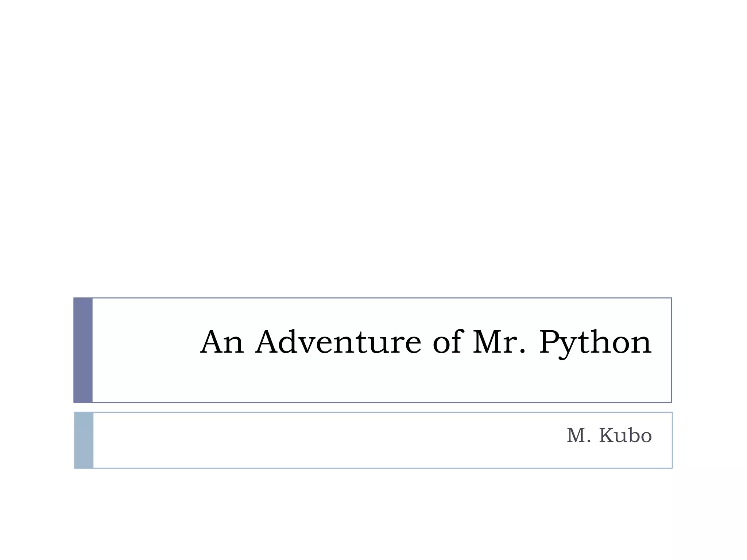Click the word 'Mr.' in the title
Screen dimensions: 747x560
click(499, 342)
